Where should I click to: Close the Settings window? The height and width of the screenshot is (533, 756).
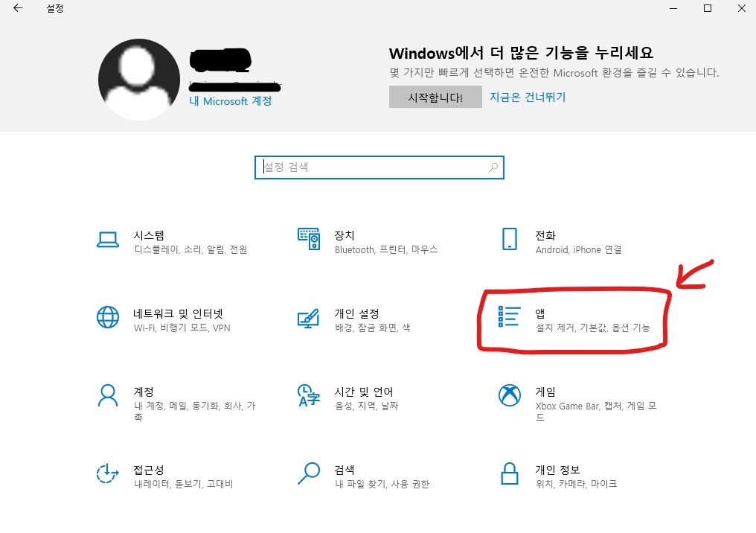point(742,8)
